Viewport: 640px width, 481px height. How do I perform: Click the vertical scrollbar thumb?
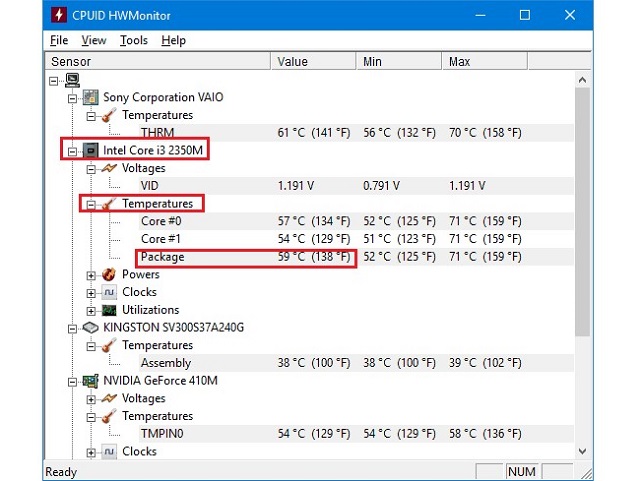pos(582,212)
